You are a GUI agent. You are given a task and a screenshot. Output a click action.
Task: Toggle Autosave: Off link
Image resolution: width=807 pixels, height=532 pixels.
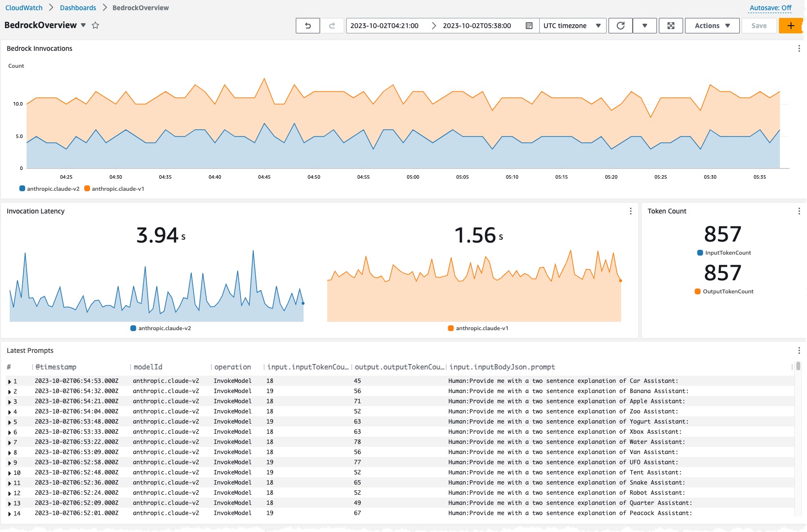click(x=770, y=8)
